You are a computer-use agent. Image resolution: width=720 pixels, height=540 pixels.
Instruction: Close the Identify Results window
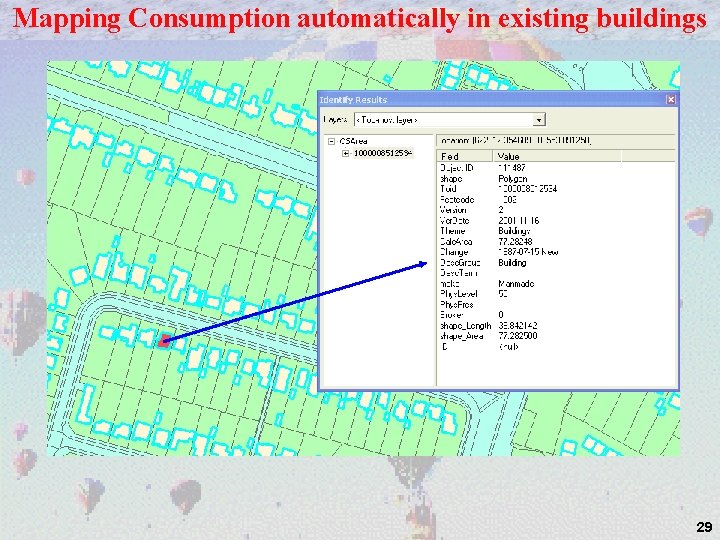click(x=671, y=99)
